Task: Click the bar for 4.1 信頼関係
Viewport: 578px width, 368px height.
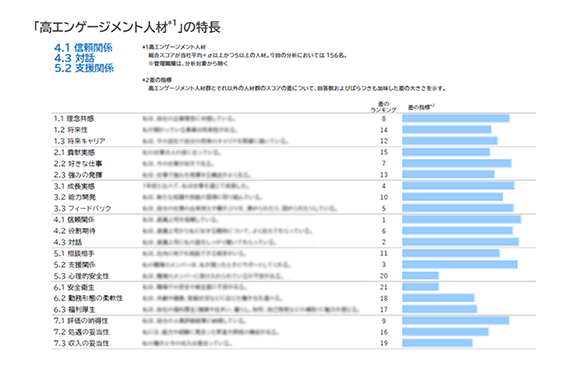Action: (462, 219)
